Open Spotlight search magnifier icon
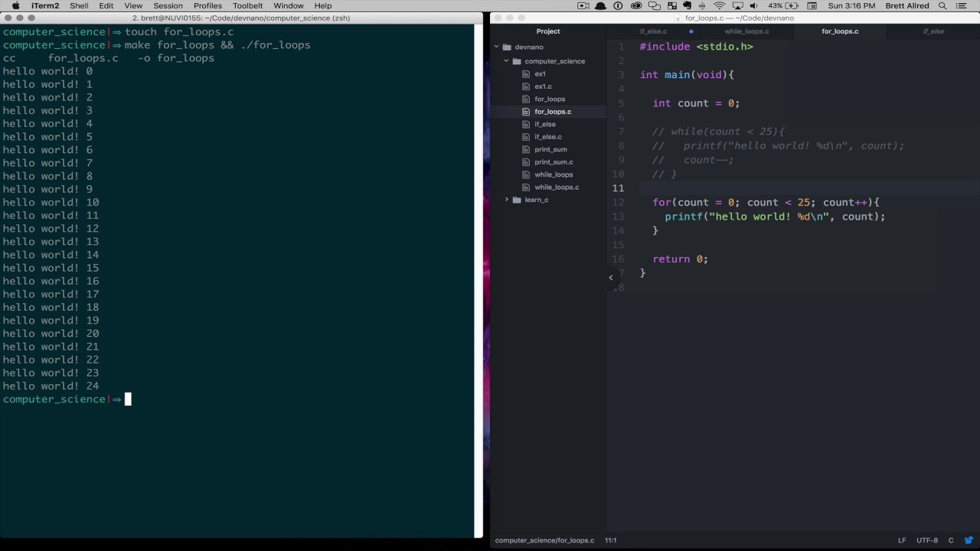Screen dimensions: 980x551 pyautogui.click(x=942, y=5)
